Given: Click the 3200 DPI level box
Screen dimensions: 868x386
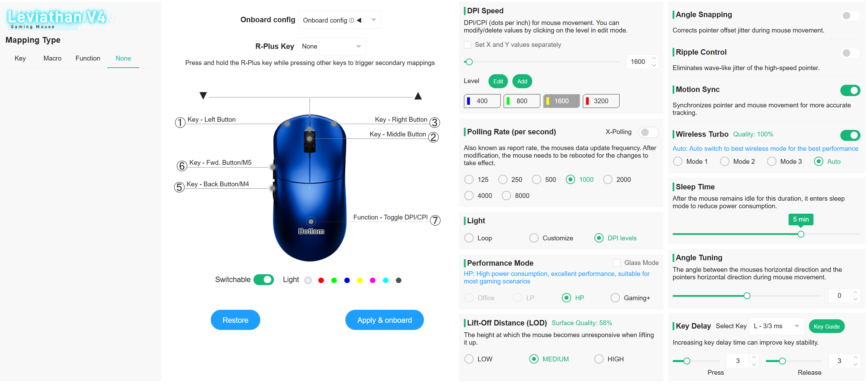Looking at the screenshot, I should click(x=601, y=101).
